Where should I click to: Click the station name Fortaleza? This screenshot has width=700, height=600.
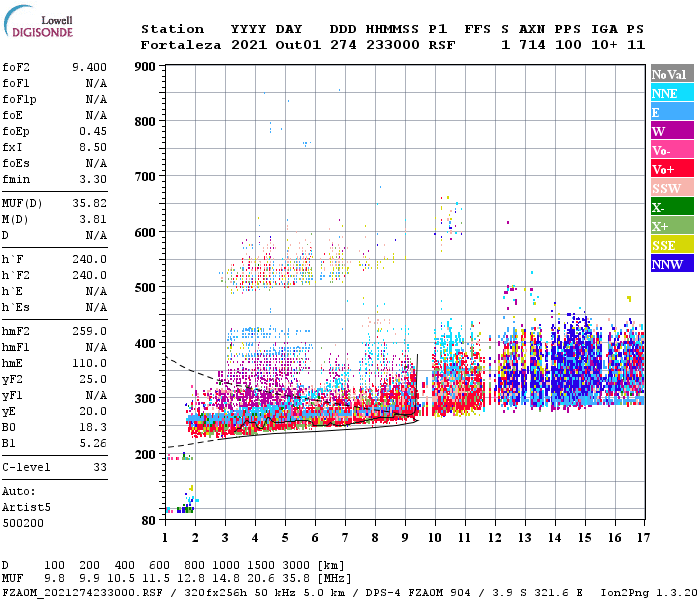tap(181, 45)
